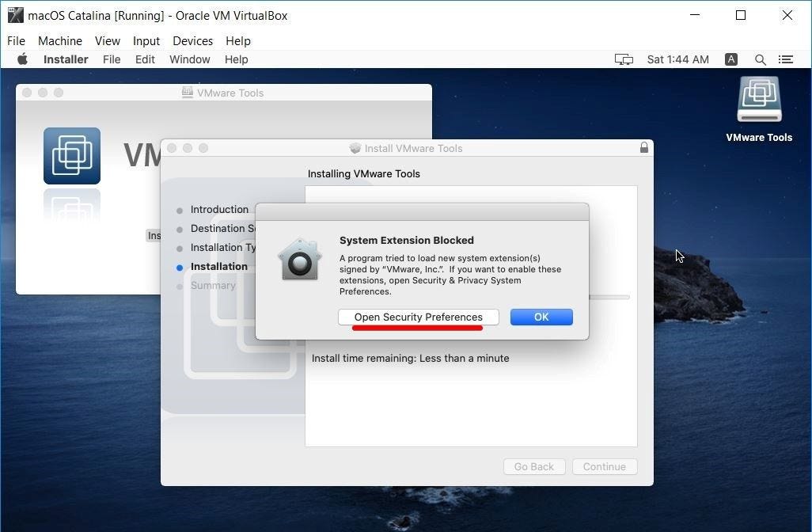The width and height of the screenshot is (812, 532).
Task: Click the VMware Tools desktop label
Action: (x=759, y=137)
